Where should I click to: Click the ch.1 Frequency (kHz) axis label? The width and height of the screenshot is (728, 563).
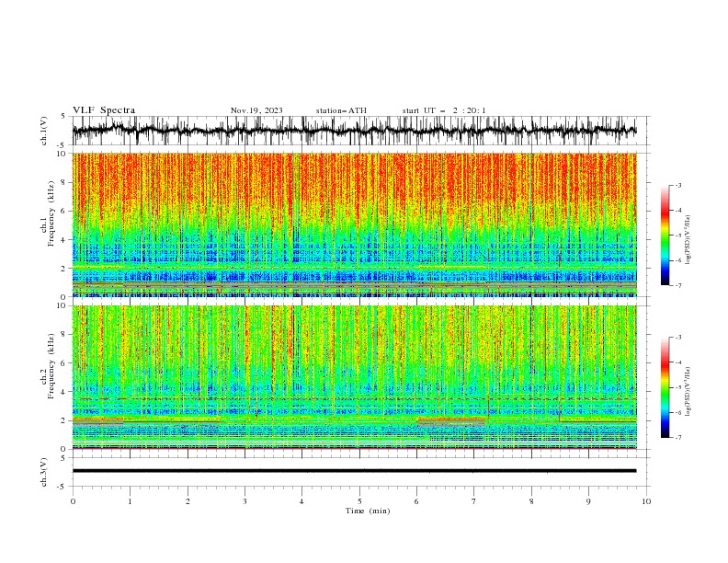pos(48,214)
